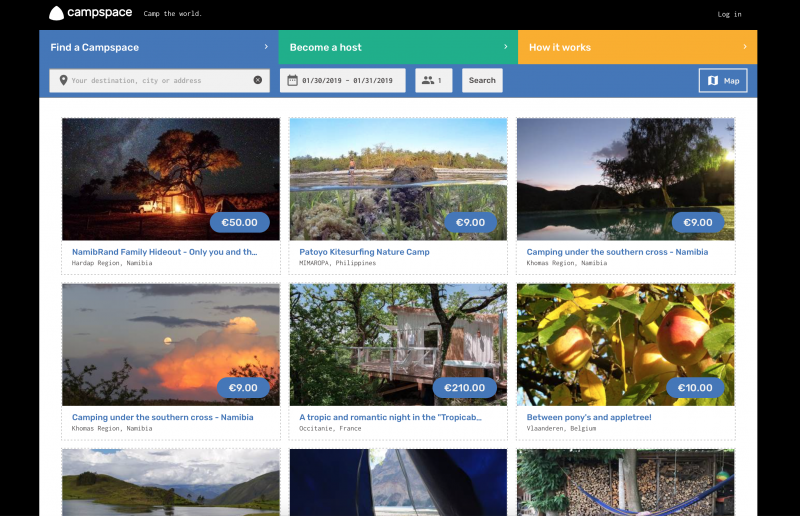Open the Tropicab romantic night listing title
800x516 pixels.
point(390,417)
